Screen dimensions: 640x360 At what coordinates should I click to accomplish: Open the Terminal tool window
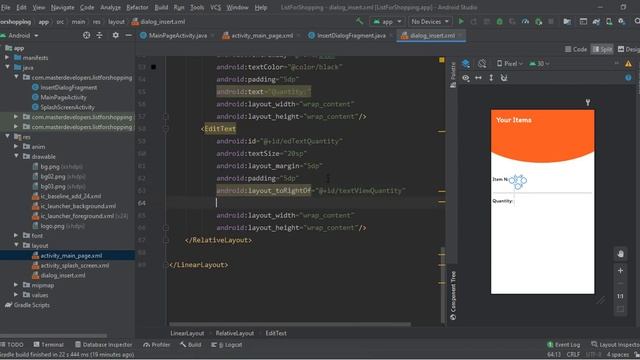click(x=49, y=344)
